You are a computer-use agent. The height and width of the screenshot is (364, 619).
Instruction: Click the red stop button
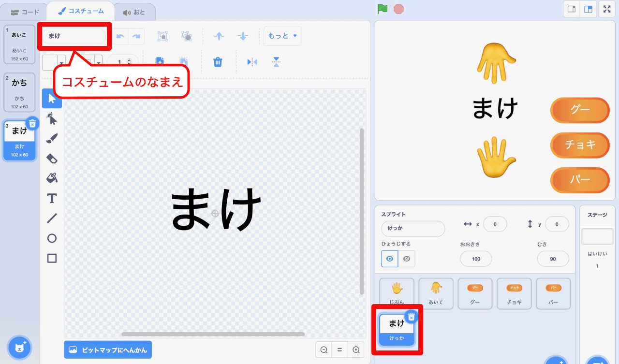tap(398, 9)
